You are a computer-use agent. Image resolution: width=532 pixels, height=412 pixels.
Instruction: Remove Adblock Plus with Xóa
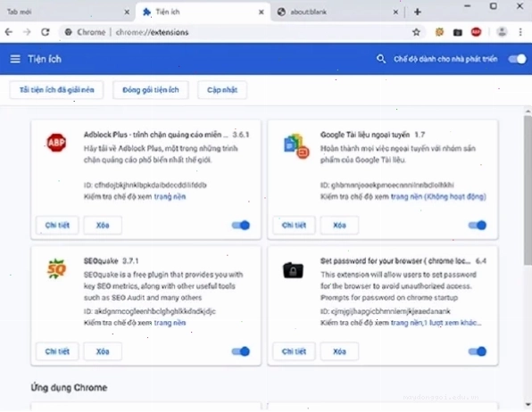point(103,225)
